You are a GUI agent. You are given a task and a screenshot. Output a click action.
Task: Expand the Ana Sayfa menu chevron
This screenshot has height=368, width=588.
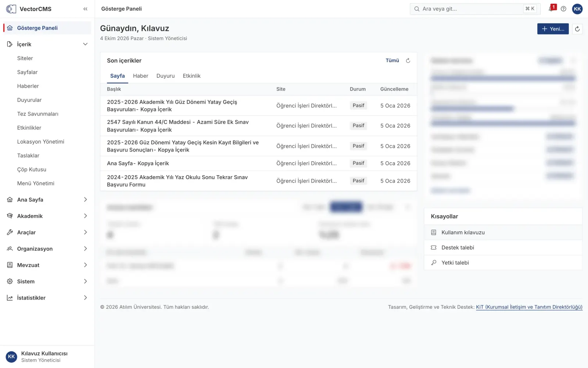click(85, 199)
